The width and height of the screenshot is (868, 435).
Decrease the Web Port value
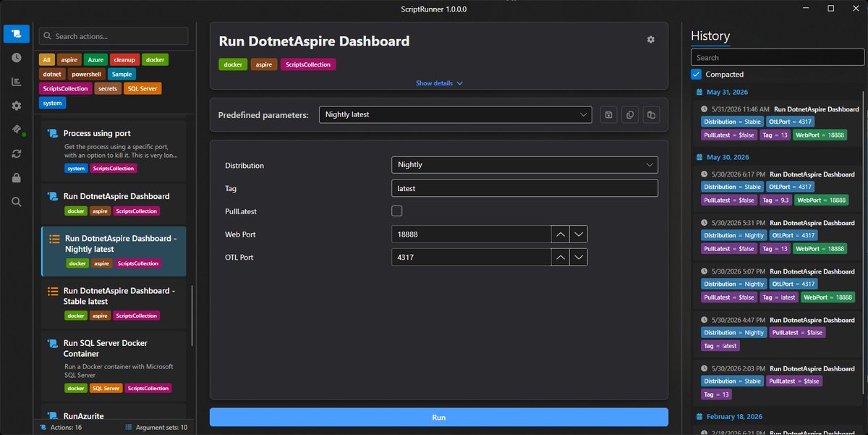(x=579, y=235)
